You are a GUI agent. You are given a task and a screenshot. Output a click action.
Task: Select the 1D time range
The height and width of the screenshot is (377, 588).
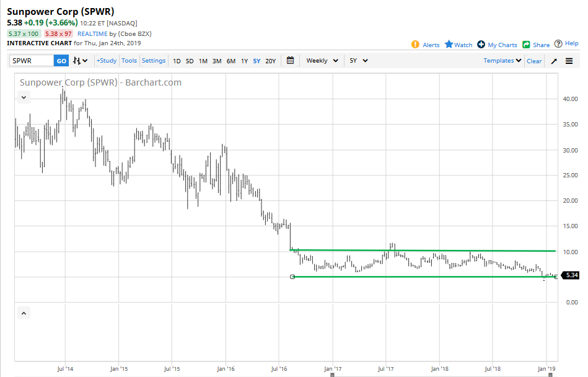click(x=177, y=61)
